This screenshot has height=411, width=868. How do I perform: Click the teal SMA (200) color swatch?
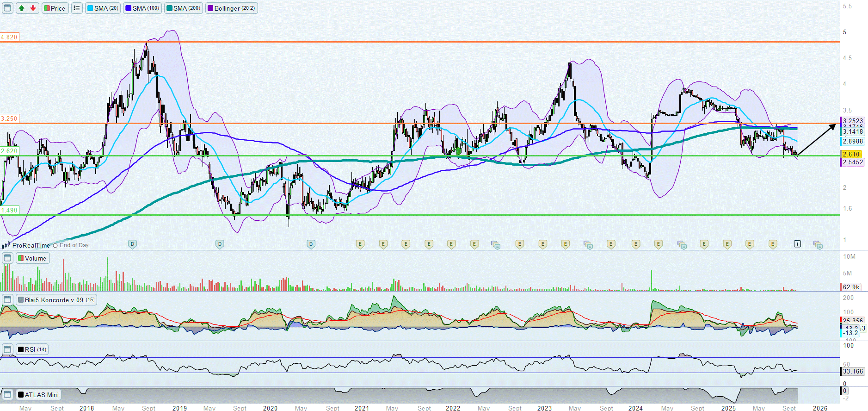coord(169,8)
